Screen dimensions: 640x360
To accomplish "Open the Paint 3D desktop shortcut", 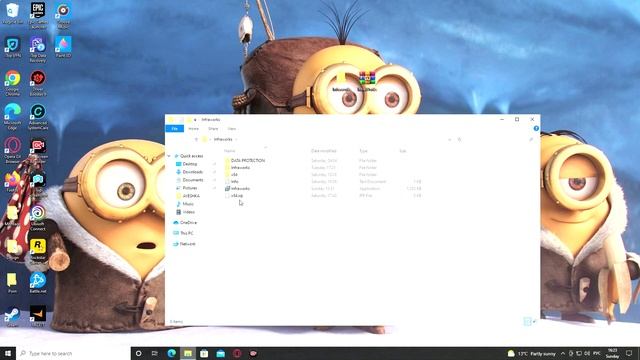I will click(63, 47).
